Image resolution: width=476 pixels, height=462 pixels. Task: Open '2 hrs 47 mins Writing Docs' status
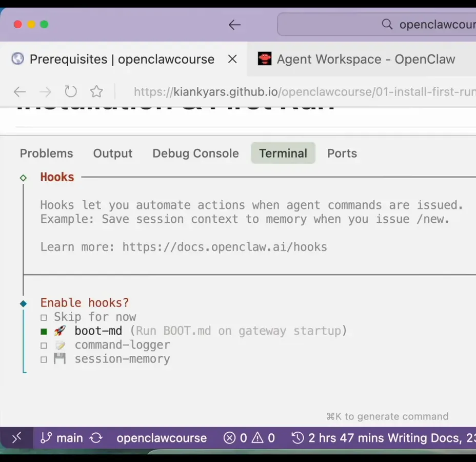[x=384, y=438]
